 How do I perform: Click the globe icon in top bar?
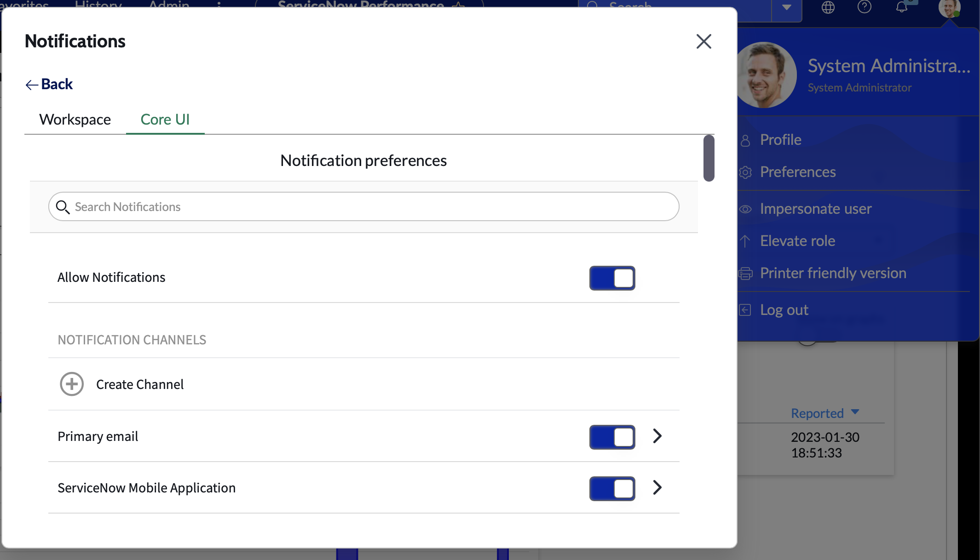point(828,7)
